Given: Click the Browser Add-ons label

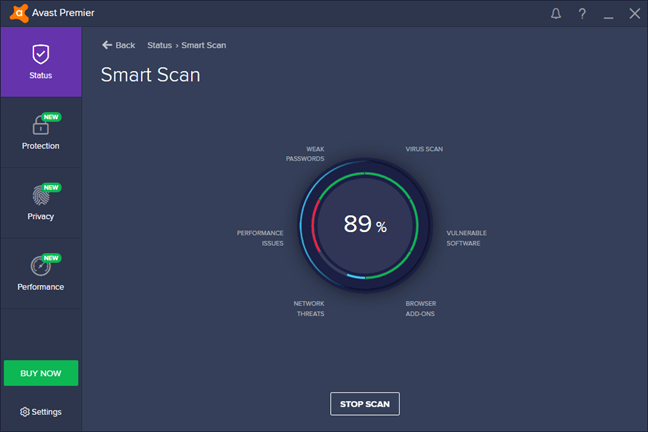Looking at the screenshot, I should [x=420, y=308].
